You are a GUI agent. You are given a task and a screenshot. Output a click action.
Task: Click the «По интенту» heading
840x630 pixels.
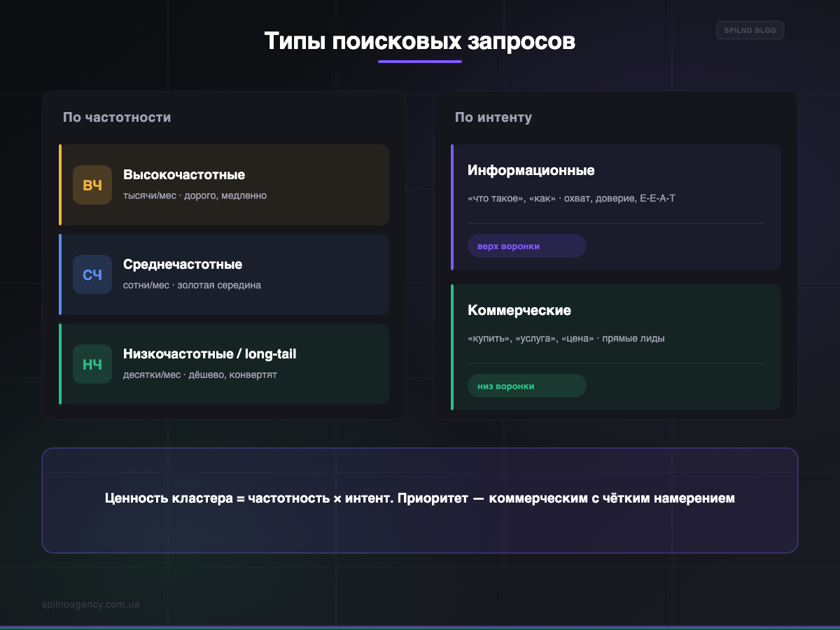tap(493, 117)
